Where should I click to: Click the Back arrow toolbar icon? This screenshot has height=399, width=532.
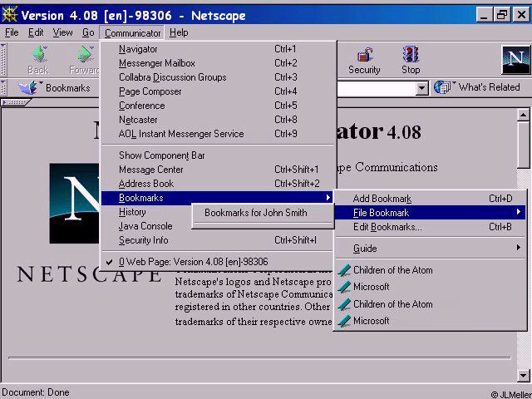coord(40,54)
